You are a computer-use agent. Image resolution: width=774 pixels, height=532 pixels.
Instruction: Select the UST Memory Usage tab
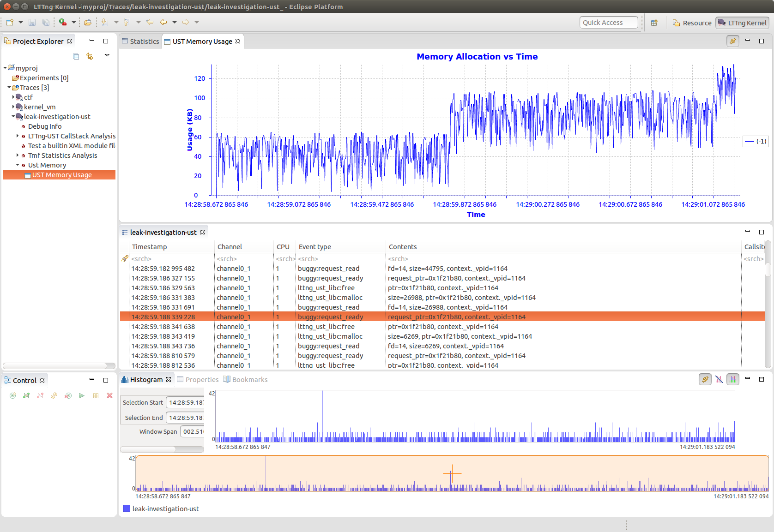click(x=202, y=41)
